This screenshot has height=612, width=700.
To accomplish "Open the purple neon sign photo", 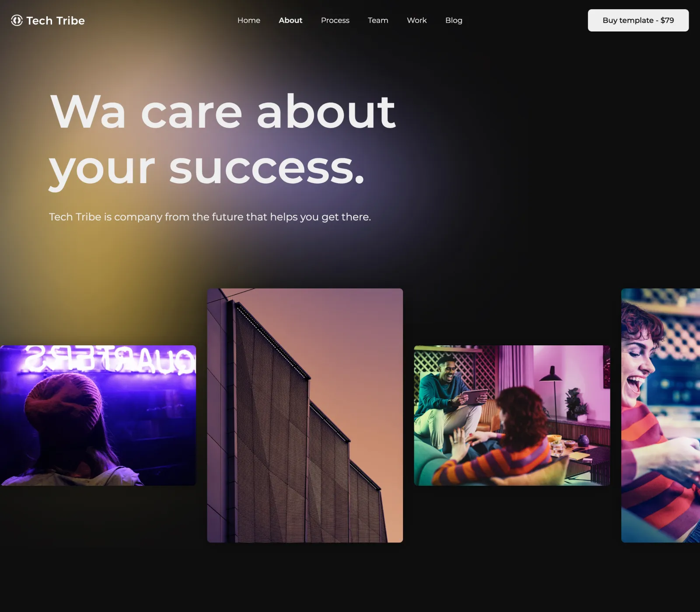I will (98, 415).
